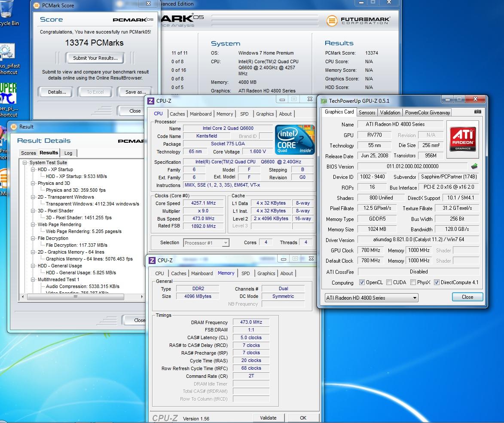Click the CPU-Z title icon of Memory window
Viewport: 504px width, 423px height.
[152, 260]
